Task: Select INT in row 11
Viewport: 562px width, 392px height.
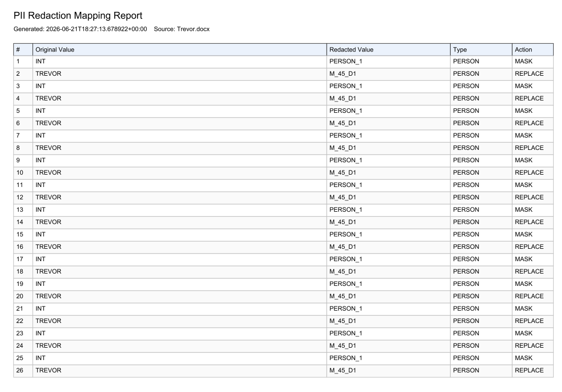Action: [41, 185]
